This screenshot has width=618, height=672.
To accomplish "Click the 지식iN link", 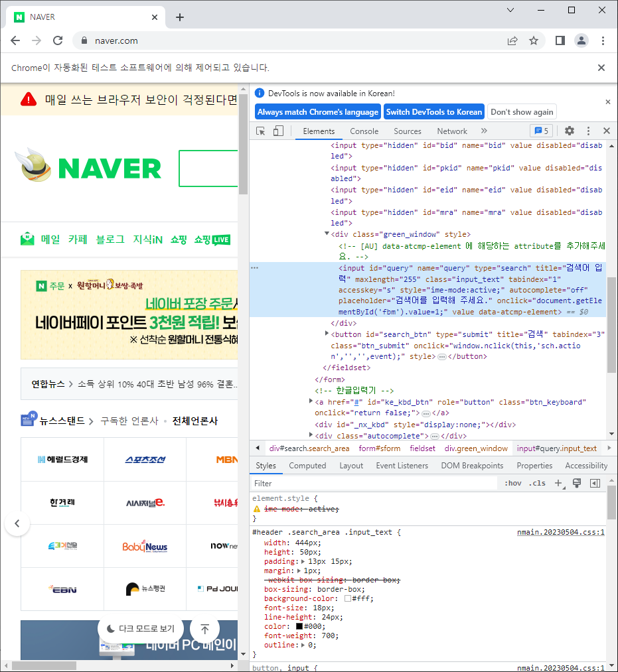I will (x=147, y=239).
